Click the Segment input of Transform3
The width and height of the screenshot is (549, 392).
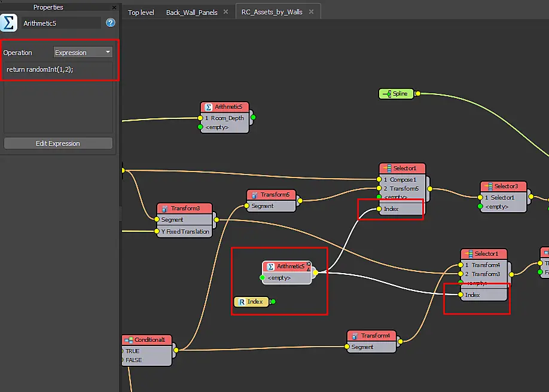184,219
